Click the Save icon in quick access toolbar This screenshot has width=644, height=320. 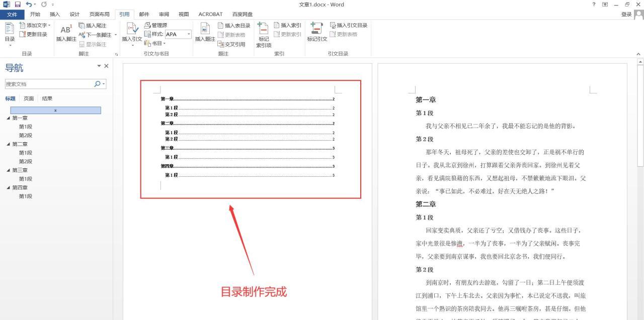[18, 5]
